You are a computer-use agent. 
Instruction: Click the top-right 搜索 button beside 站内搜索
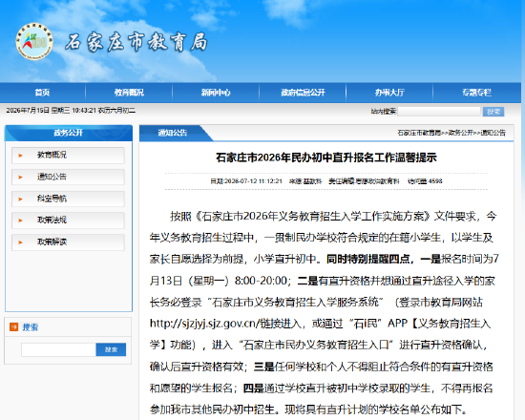pyautogui.click(x=493, y=112)
